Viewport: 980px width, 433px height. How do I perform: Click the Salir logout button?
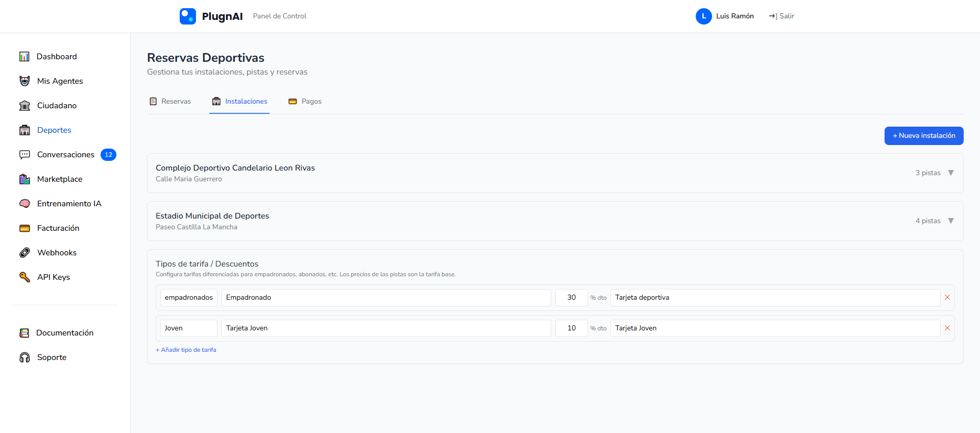(781, 16)
